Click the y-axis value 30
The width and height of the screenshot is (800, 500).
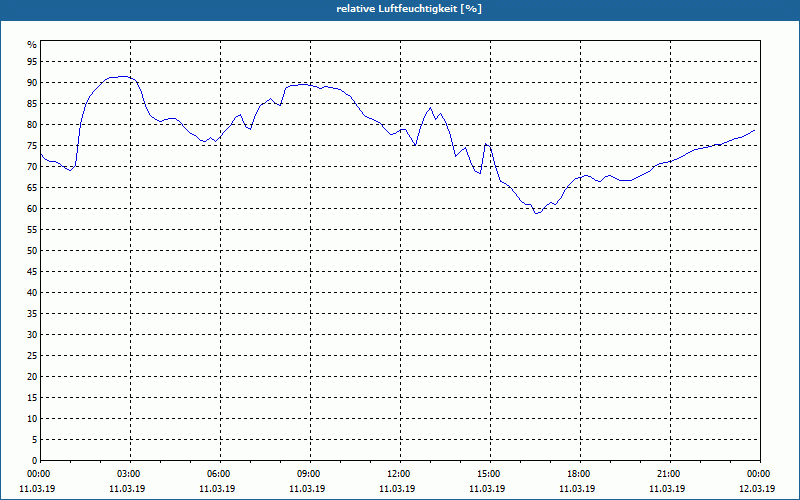[32, 335]
